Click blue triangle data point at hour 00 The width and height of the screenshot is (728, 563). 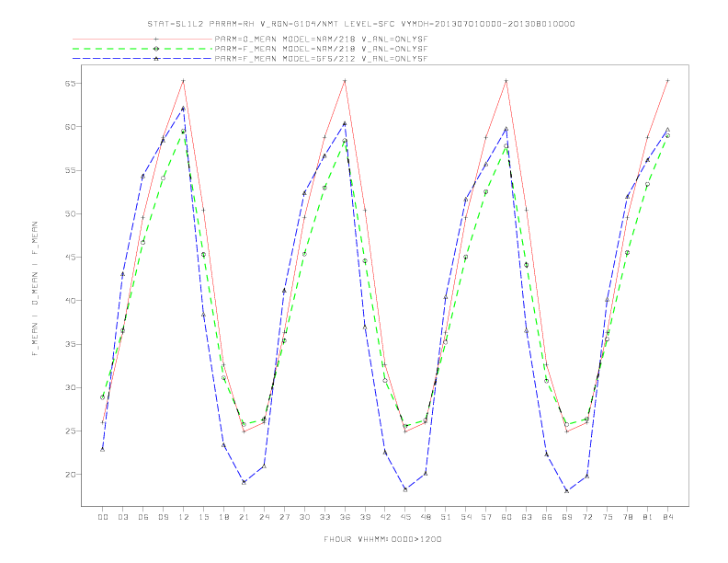pyautogui.click(x=103, y=449)
